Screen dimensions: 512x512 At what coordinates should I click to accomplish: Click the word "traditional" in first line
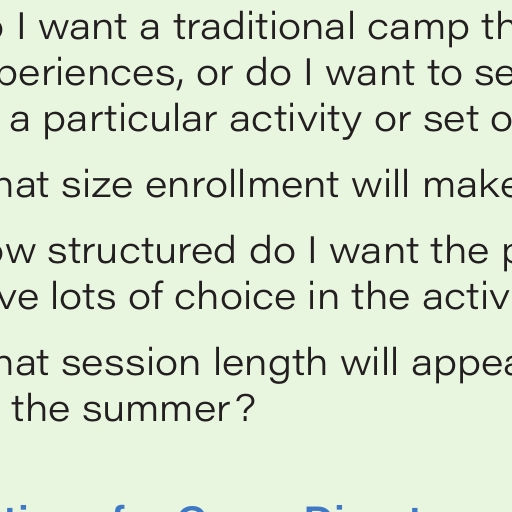264,27
